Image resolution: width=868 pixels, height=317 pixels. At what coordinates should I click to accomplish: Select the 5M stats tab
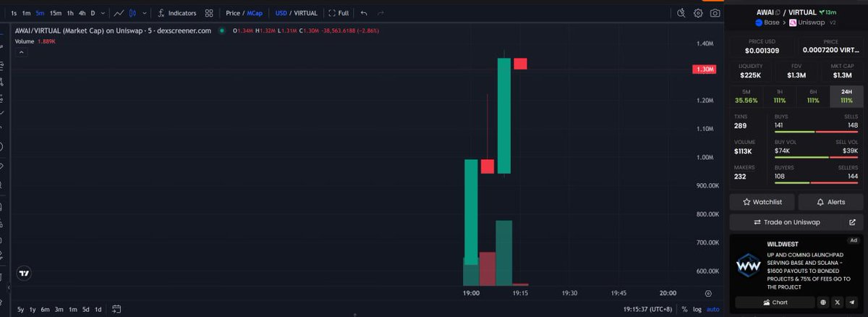click(746, 96)
